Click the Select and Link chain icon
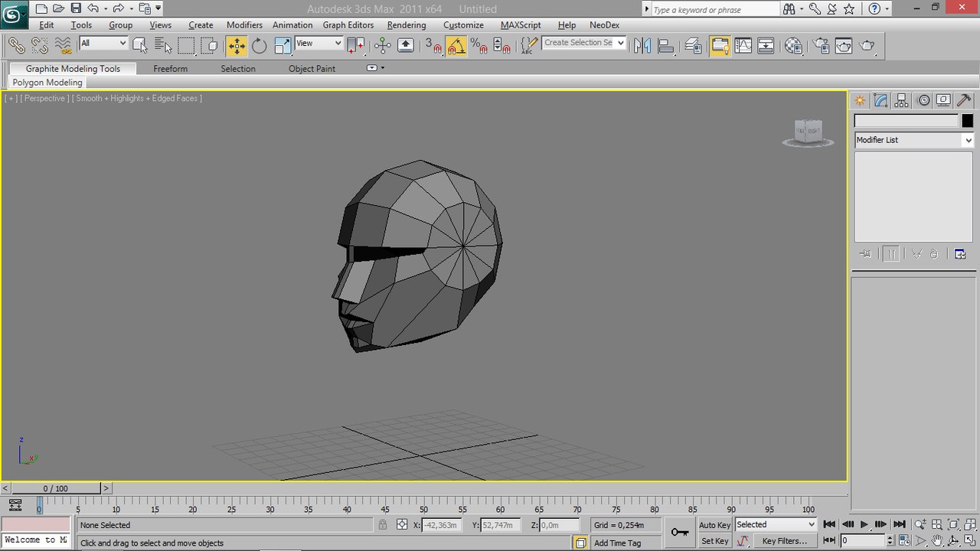 pyautogui.click(x=16, y=46)
